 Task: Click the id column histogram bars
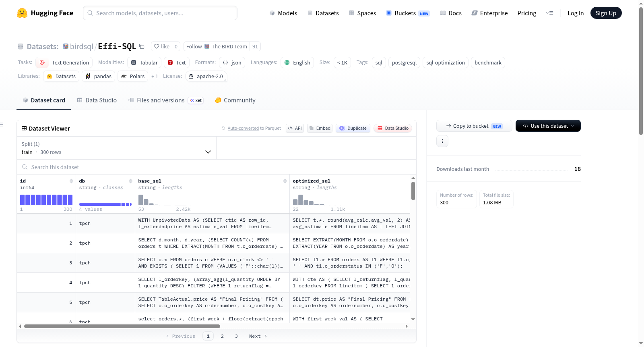[46, 200]
